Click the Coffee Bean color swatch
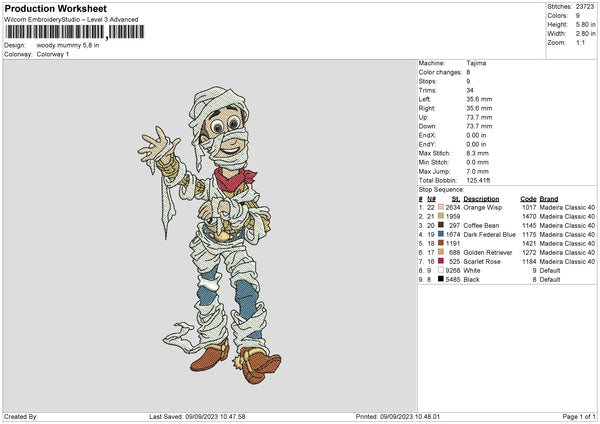The width and height of the screenshot is (600, 424). pyautogui.click(x=441, y=225)
